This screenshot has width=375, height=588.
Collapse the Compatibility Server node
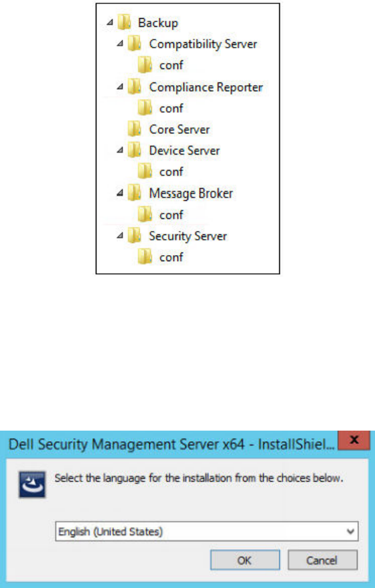click(x=120, y=44)
